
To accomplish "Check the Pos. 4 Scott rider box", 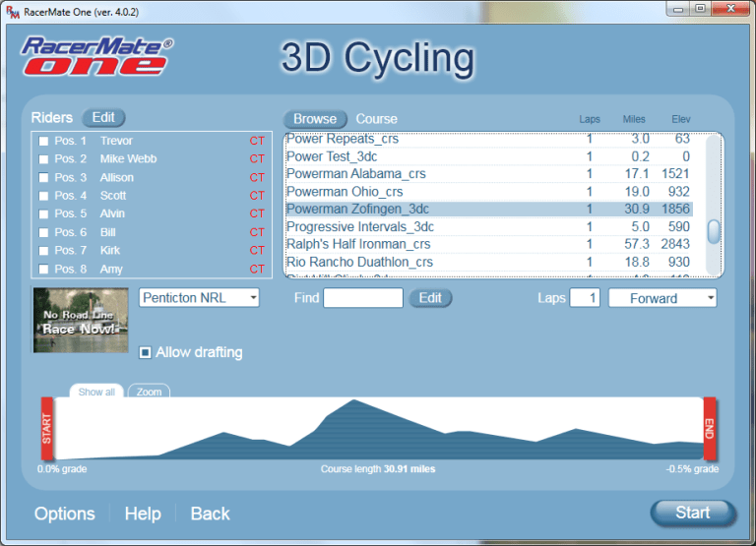I will coord(43,196).
